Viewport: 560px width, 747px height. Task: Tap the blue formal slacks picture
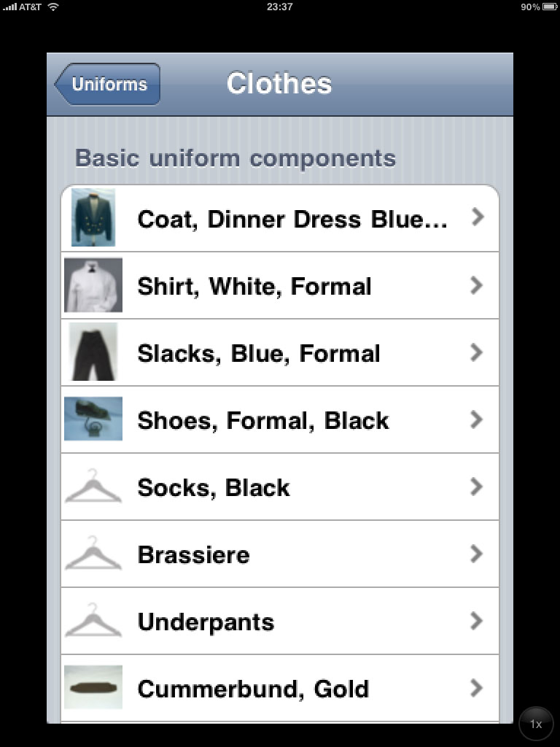coord(93,352)
